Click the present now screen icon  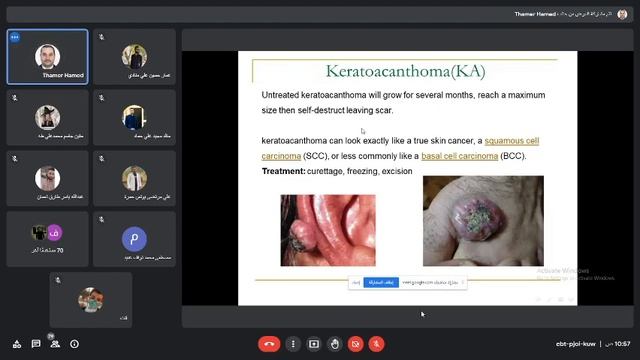pos(314,344)
